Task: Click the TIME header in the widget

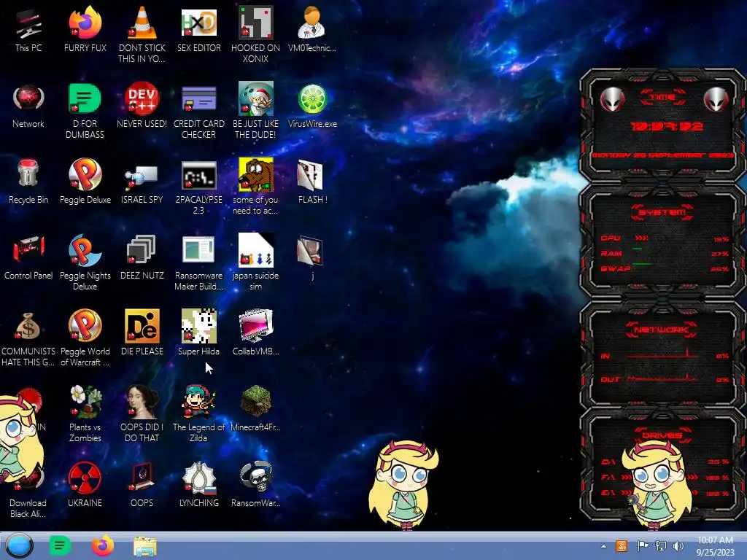Action: click(x=662, y=97)
